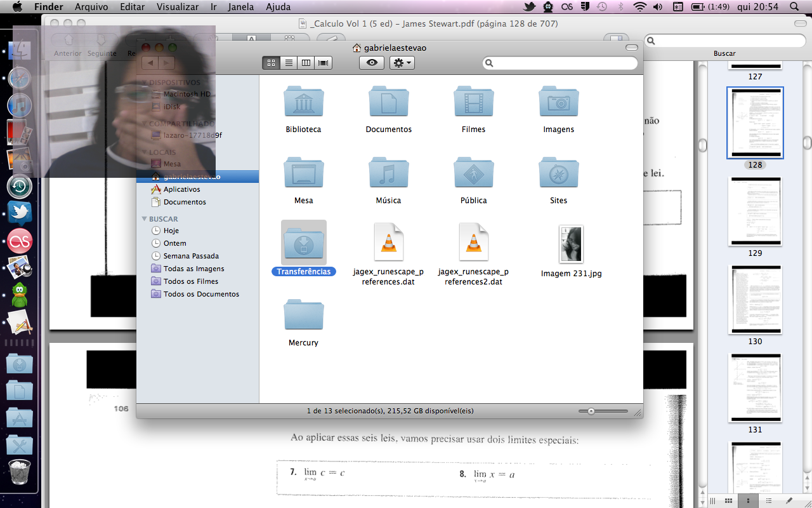The width and height of the screenshot is (812, 508).
Task: Click the Spotlight magnifier in the menu bar
Action: pyautogui.click(x=794, y=7)
